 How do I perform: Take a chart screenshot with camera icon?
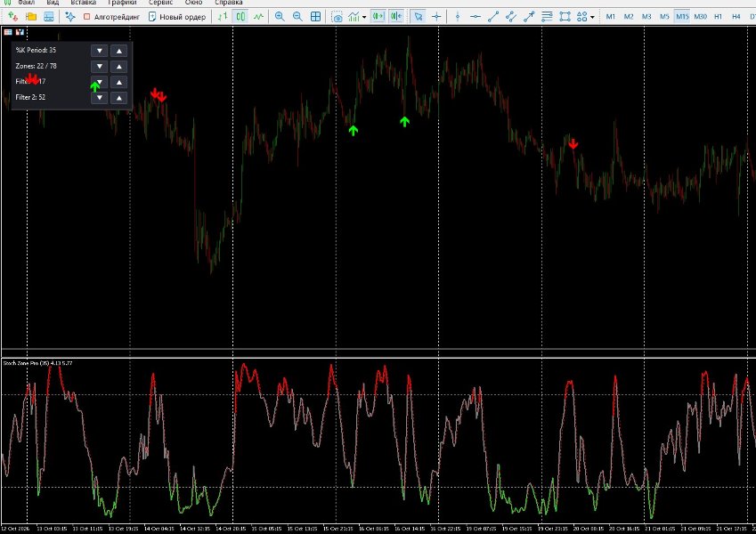click(337, 17)
